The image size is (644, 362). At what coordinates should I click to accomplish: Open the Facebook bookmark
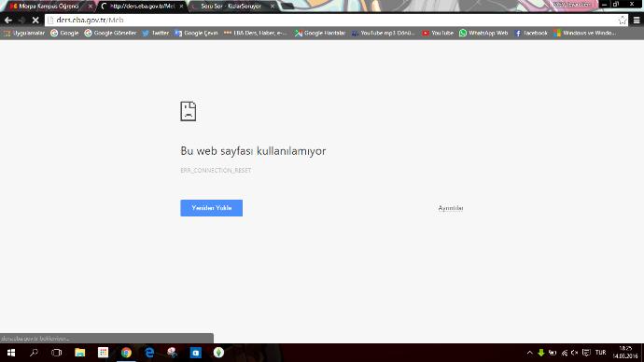(531, 33)
